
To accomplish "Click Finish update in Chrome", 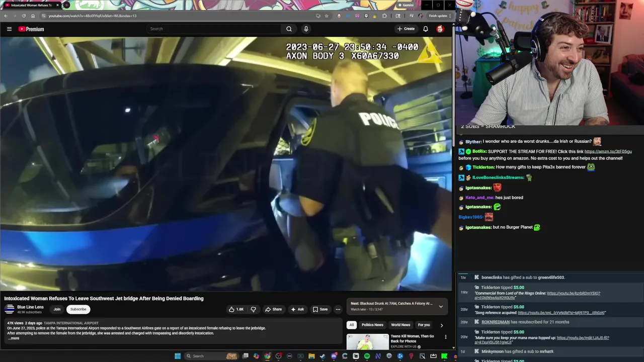I will point(439,16).
